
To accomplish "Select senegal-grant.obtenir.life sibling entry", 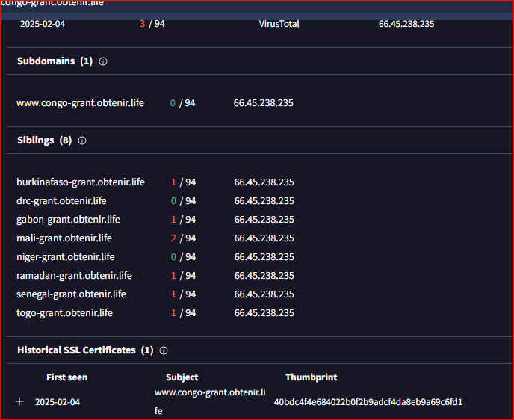I will 71,294.
